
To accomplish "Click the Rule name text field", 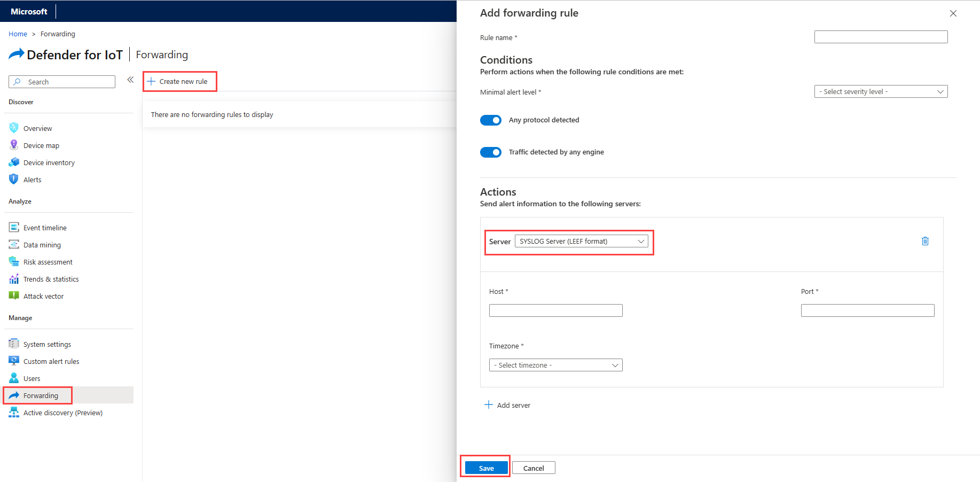I will point(881,37).
